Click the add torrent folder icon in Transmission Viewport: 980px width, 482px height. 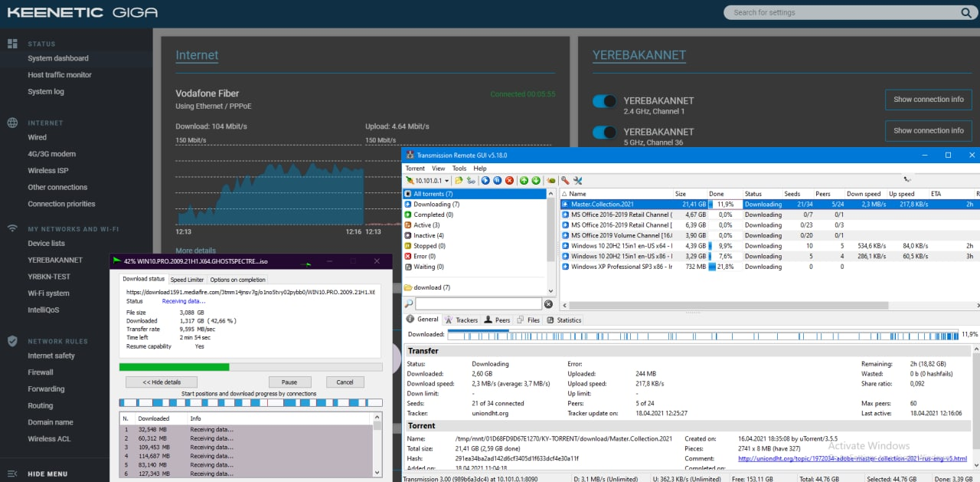459,180
